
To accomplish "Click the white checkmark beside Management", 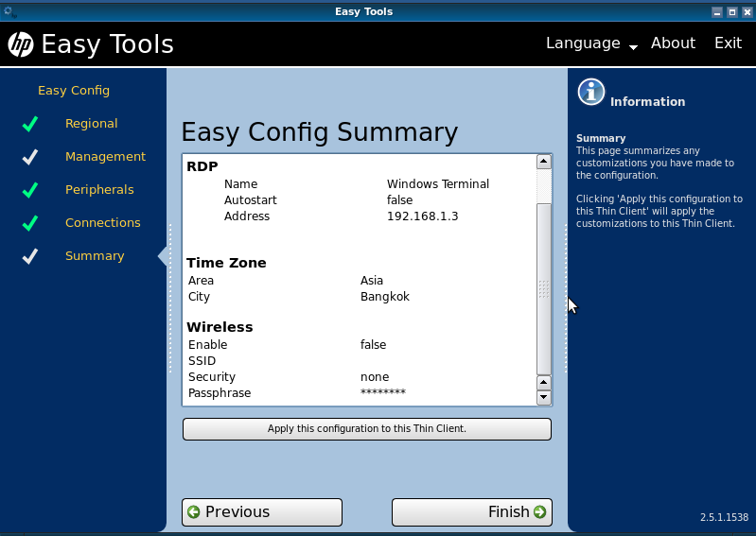I will click(30, 157).
